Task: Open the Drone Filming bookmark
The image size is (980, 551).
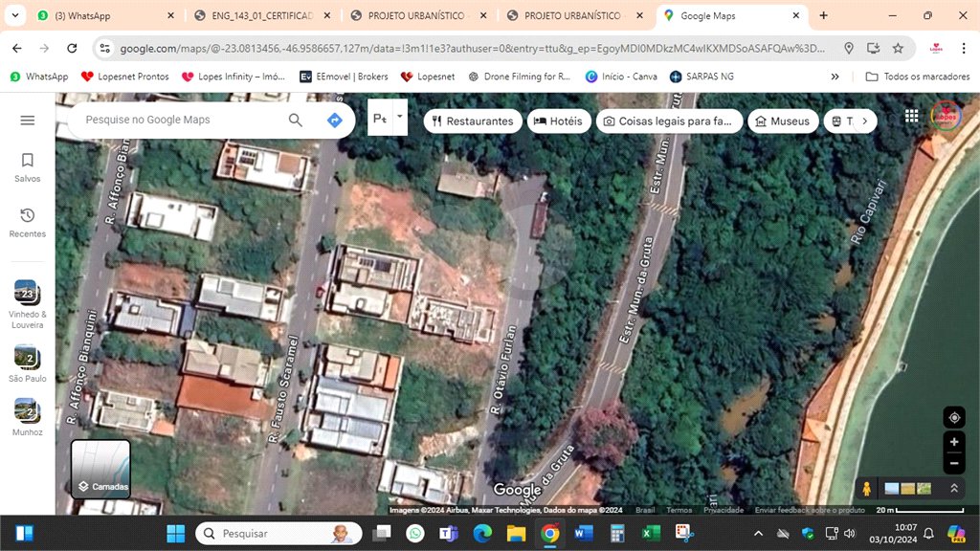Action: tap(519, 77)
